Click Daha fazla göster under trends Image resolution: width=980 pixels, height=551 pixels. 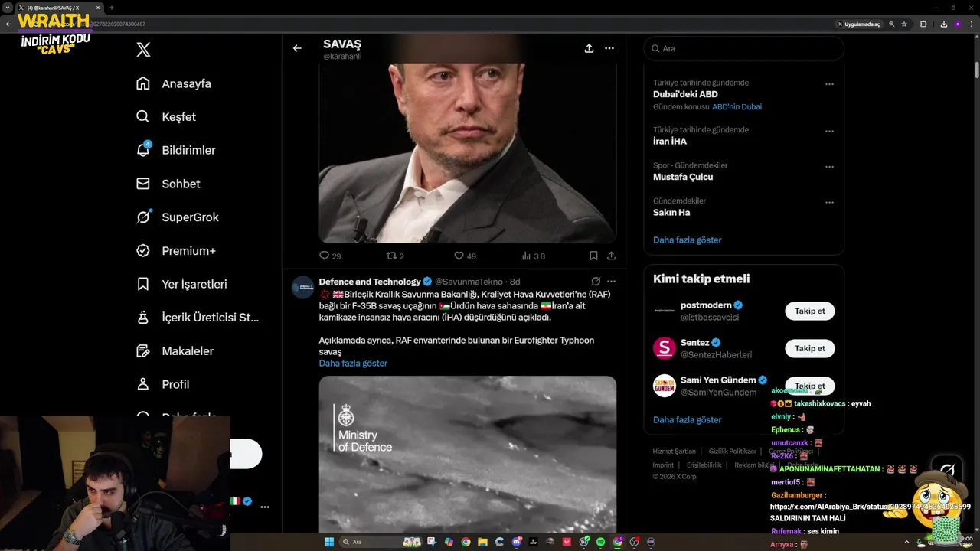click(x=687, y=240)
